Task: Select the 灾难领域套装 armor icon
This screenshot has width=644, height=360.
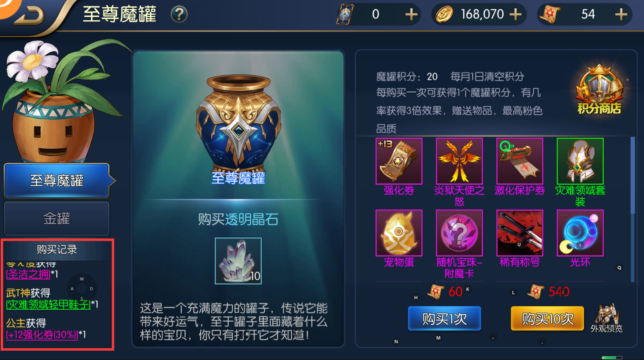Action: [x=580, y=161]
